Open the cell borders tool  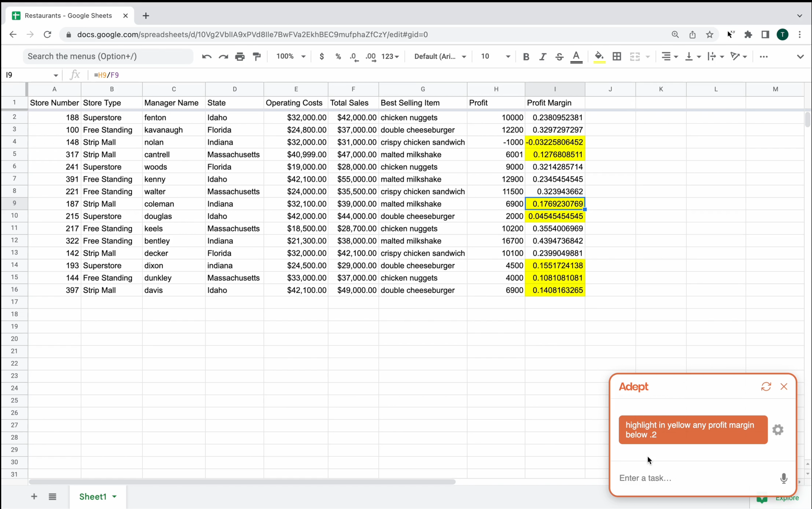(x=617, y=57)
